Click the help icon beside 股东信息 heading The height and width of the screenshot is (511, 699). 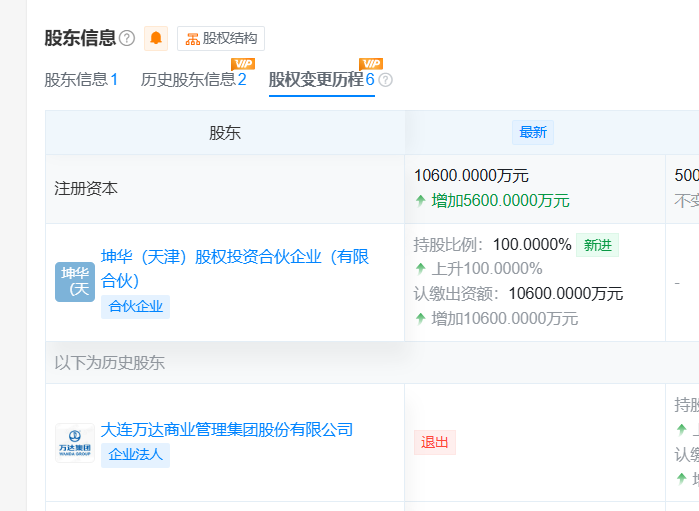(x=127, y=38)
